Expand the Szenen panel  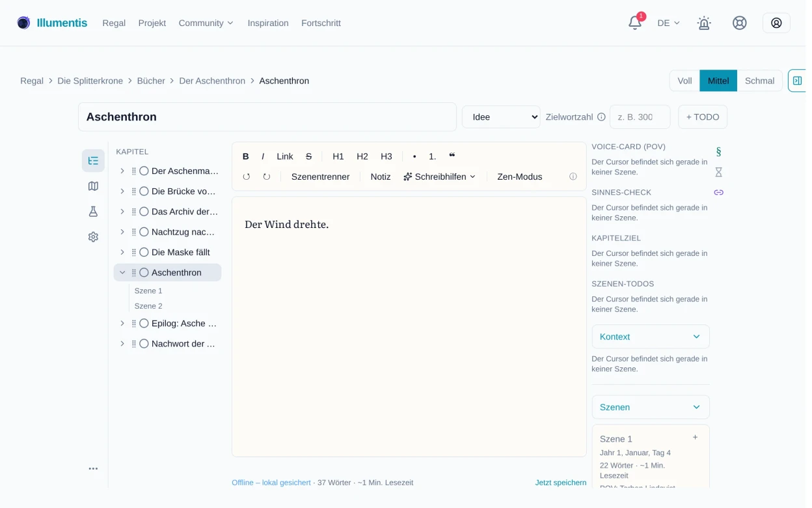coord(651,407)
